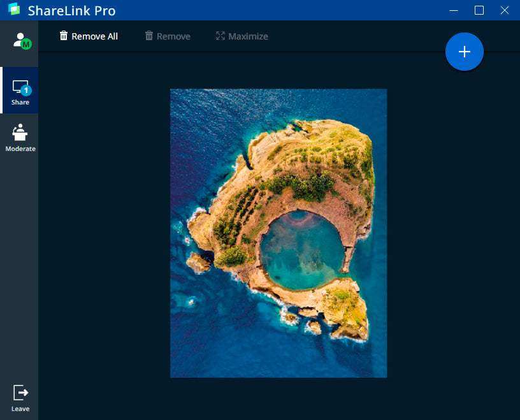
Task: Click the Remove All trash icon
Action: tap(63, 36)
